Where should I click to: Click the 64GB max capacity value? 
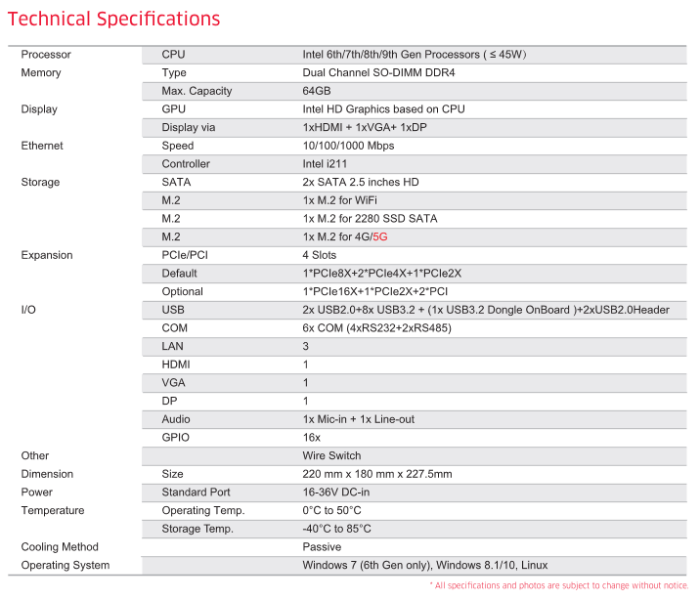[x=316, y=91]
